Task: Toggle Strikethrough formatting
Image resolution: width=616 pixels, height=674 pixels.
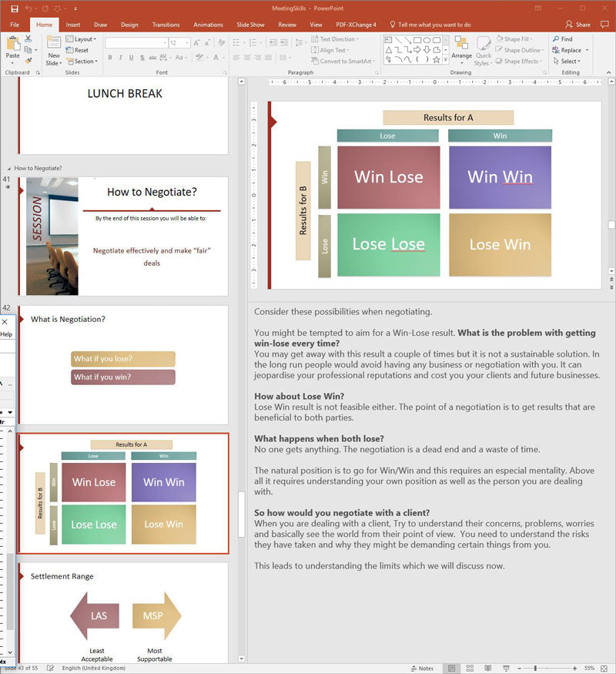Action: tap(152, 58)
